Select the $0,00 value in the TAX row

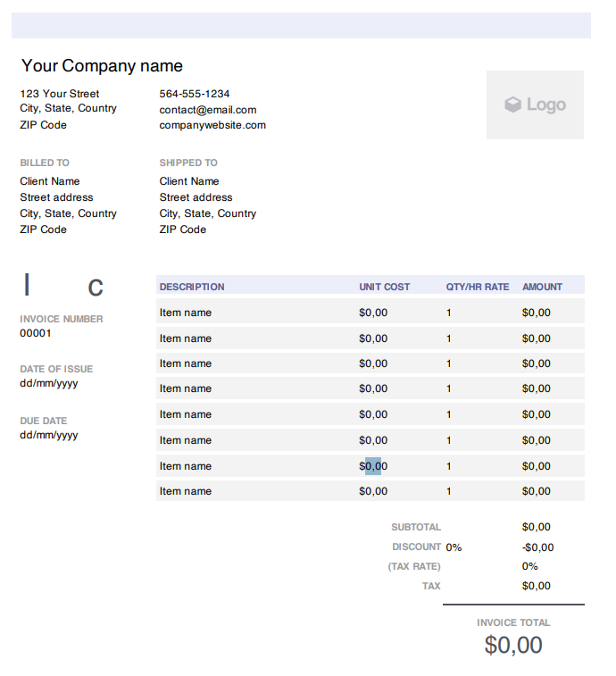pos(537,586)
